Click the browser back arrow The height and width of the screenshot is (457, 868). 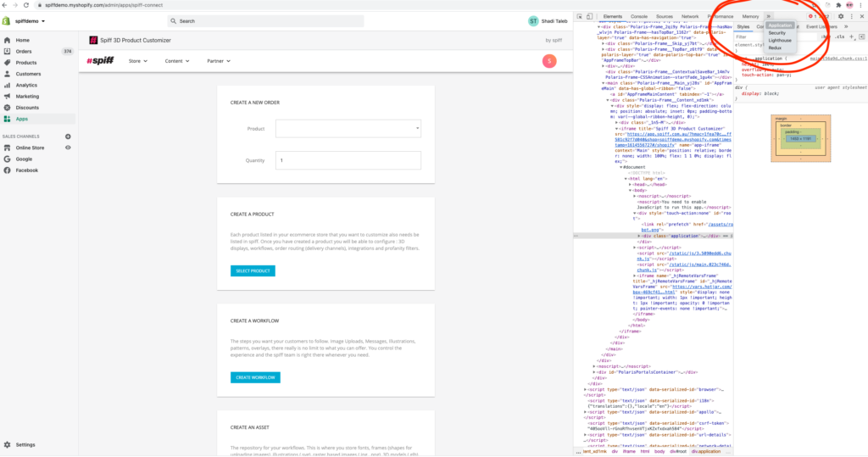(5, 5)
